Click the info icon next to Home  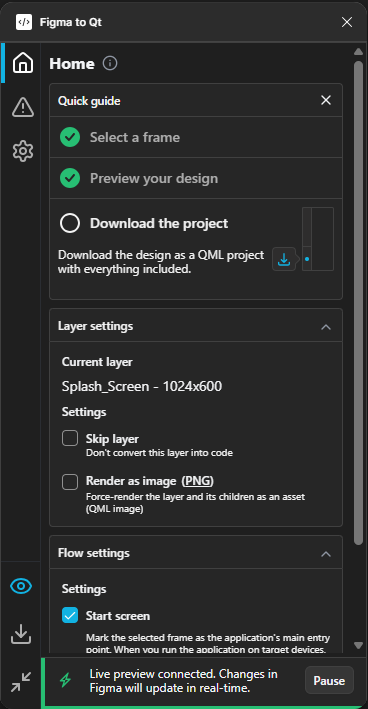pos(110,63)
